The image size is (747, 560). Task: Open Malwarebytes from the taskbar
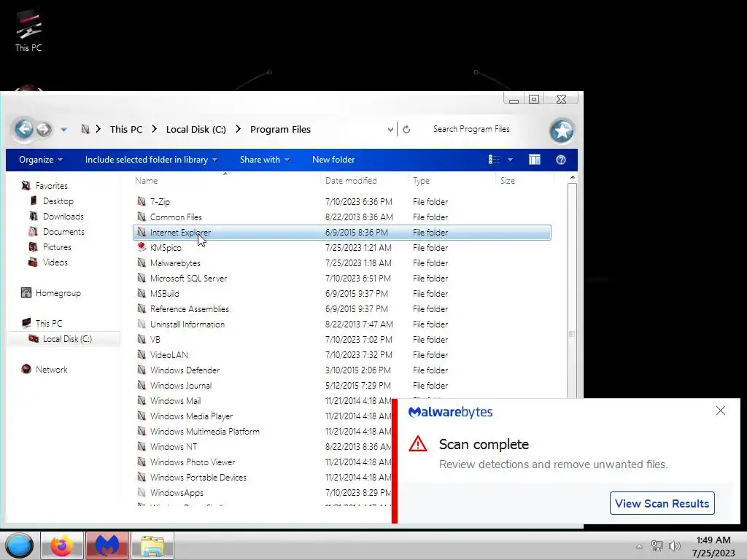(107, 545)
